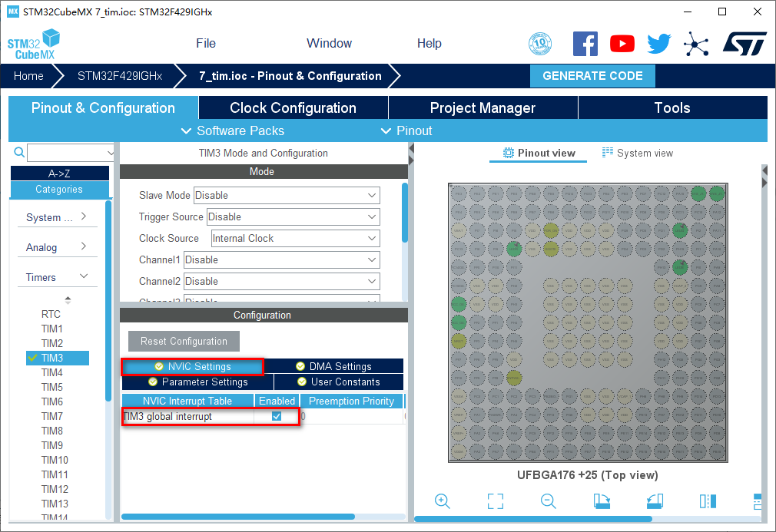776x532 pixels.
Task: Select TIM4 in the timers list
Action: point(52,372)
